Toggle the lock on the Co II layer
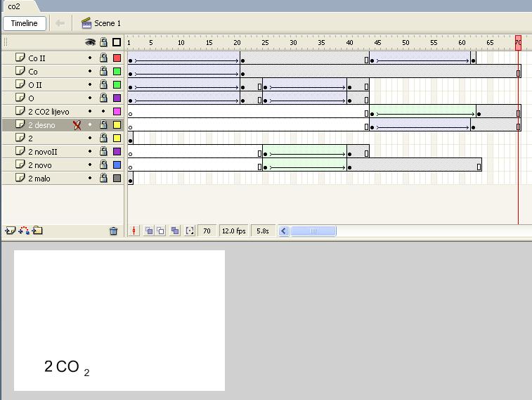This screenshot has height=400, width=532. tap(103, 58)
